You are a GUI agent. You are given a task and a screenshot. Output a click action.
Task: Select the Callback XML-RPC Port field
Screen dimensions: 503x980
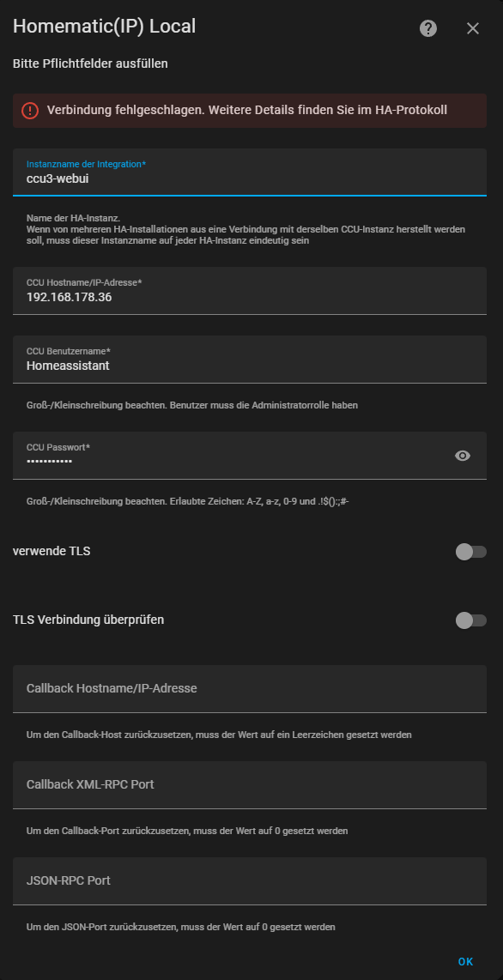coord(249,785)
